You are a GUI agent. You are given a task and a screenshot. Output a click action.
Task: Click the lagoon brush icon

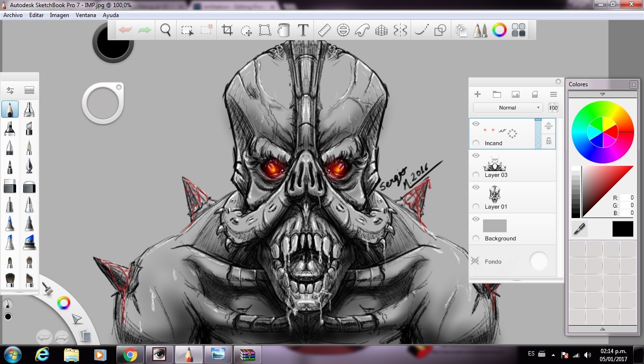pos(47,288)
